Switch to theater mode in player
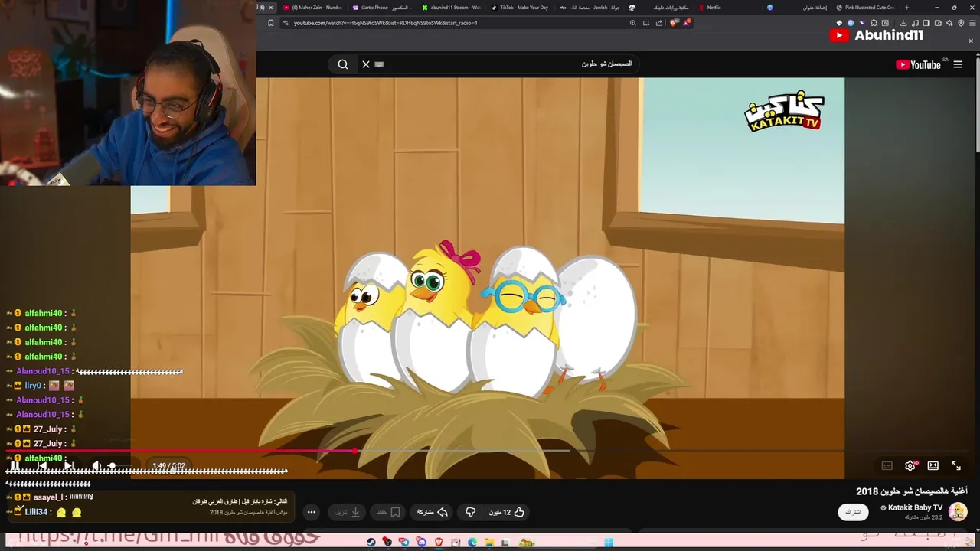 pos(933,465)
